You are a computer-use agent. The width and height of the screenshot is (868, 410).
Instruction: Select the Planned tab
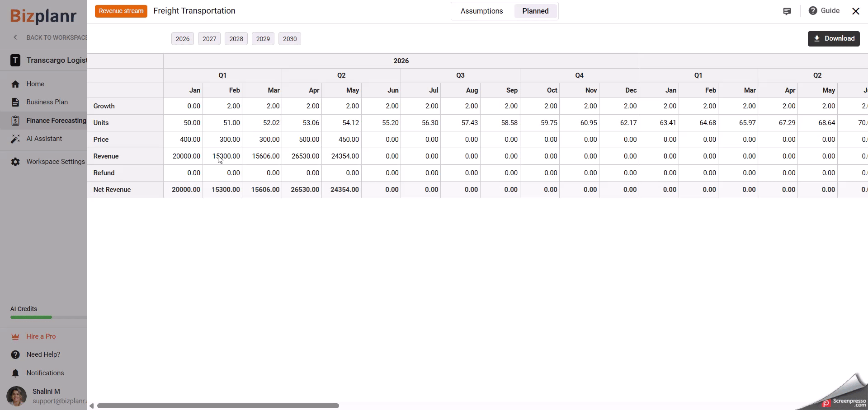535,11
